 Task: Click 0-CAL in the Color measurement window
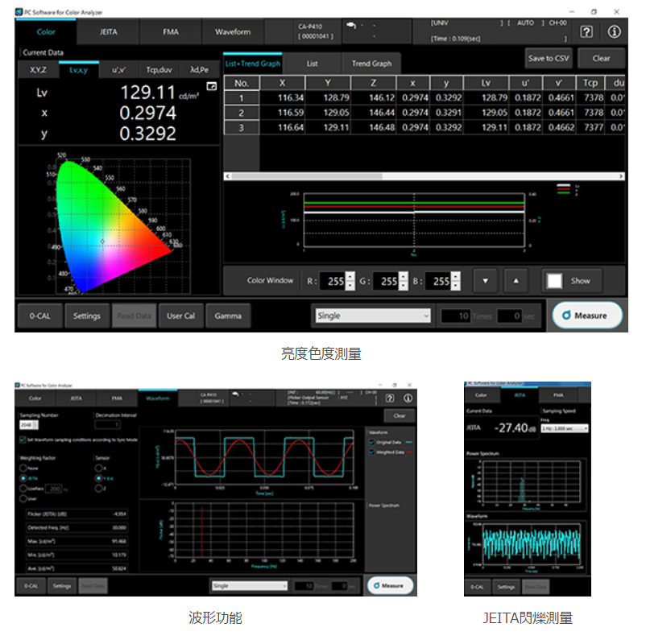[40, 316]
